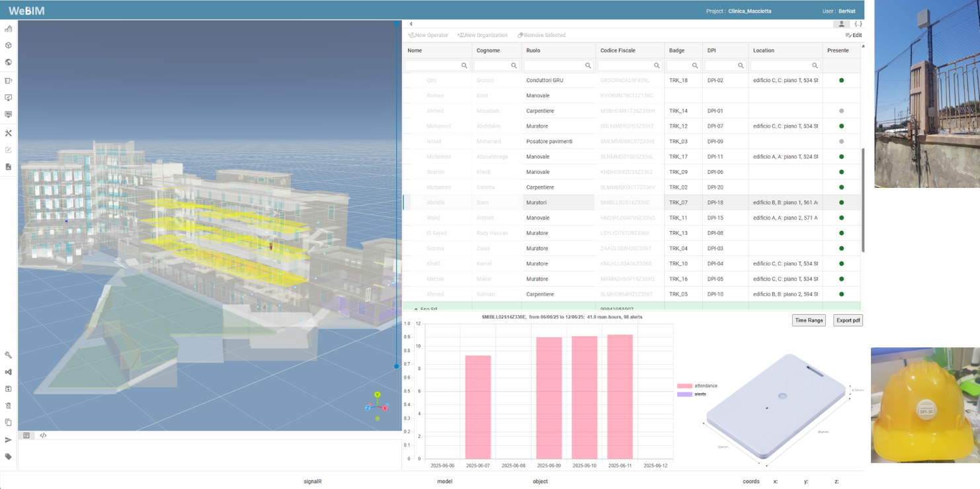Collapse the right panel with the left arrow
Screen dimensions: 980x489
click(411, 24)
